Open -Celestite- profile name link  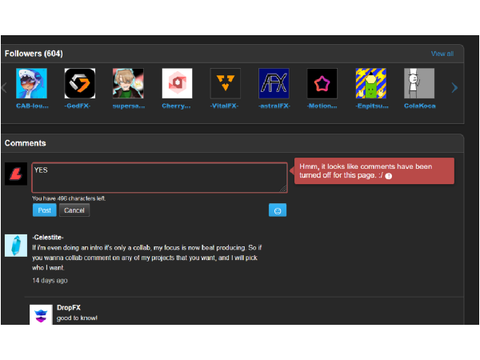(48, 237)
